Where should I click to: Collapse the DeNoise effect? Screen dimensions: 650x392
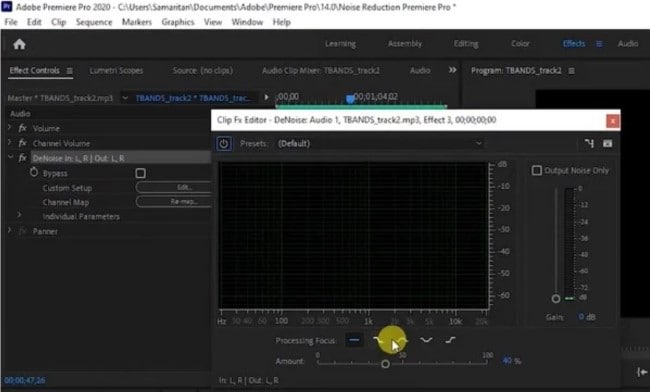(x=10, y=157)
